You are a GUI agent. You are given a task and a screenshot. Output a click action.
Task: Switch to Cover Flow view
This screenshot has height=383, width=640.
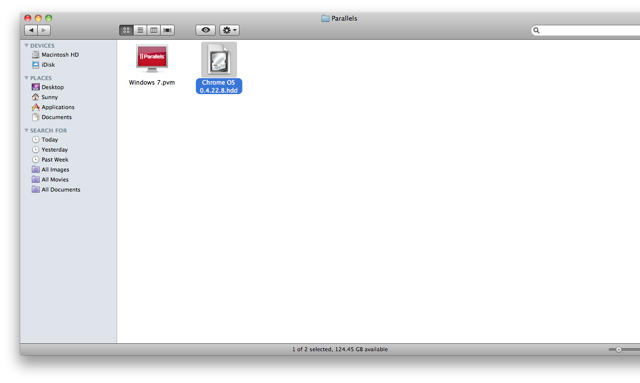(x=167, y=30)
